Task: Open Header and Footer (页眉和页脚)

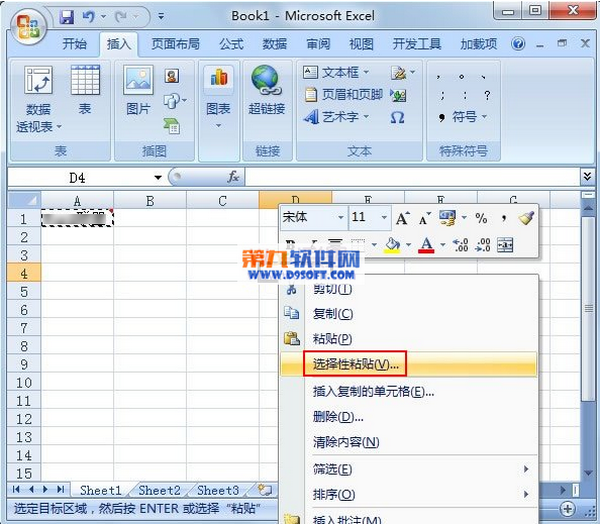Action: [x=344, y=95]
